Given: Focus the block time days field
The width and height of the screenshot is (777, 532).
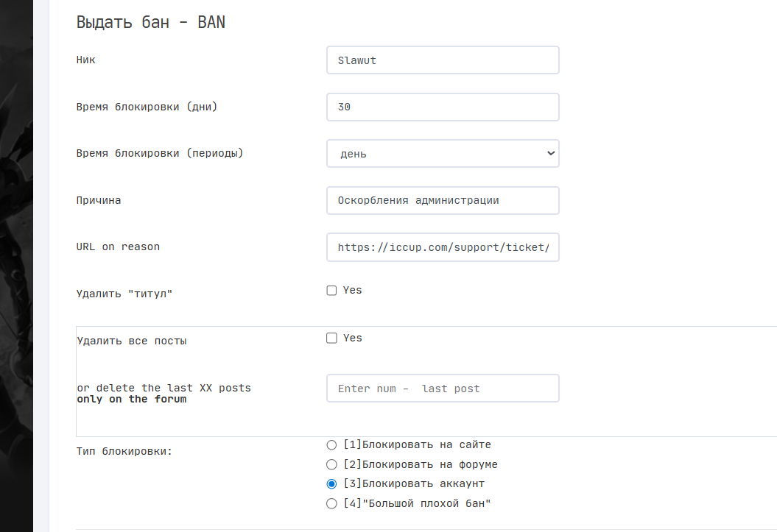Looking at the screenshot, I should 443,107.
